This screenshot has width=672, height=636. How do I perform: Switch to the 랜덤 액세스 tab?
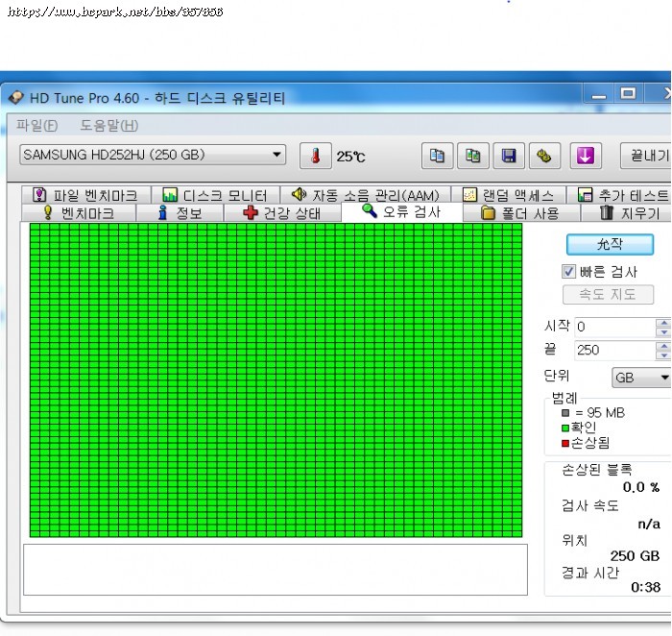point(508,195)
